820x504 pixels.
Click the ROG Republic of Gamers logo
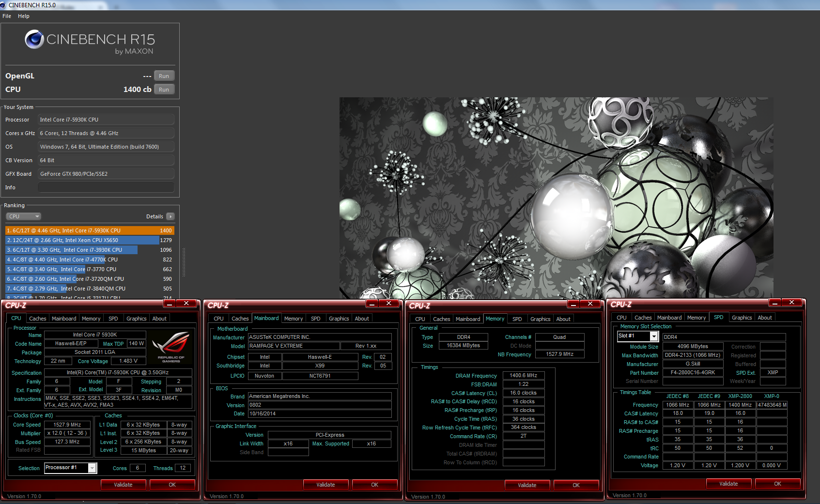[x=170, y=347]
